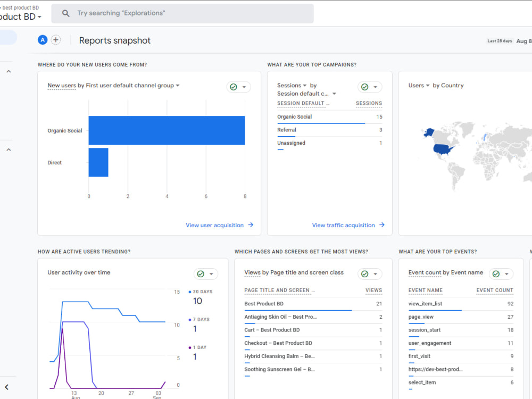The image size is (532, 399).
Task: Select the 'Referral' sessions row
Action: click(329, 130)
